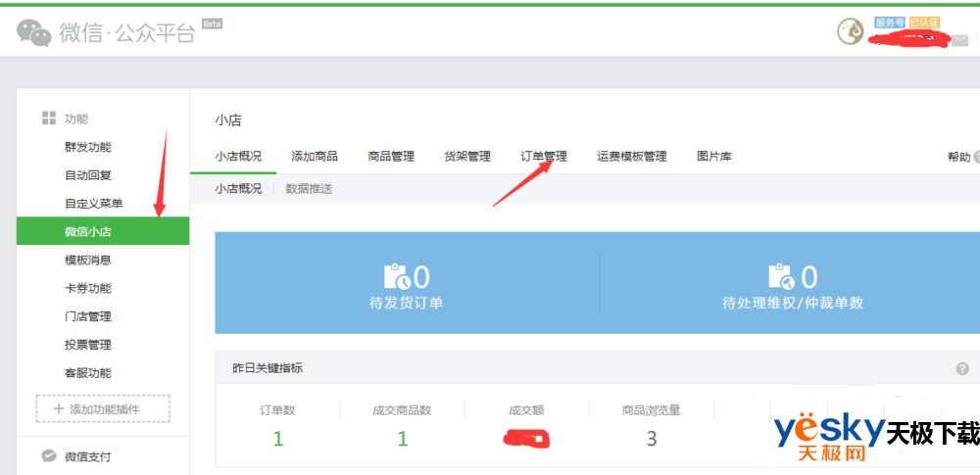
Task: Click the Beta badge
Action: coord(212,24)
